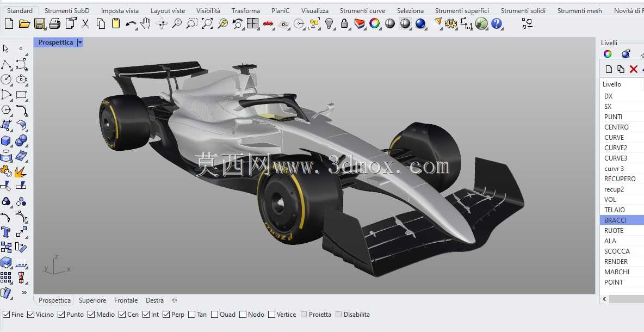Open four viewports layout icon
644x332 pixels.
click(x=252, y=24)
